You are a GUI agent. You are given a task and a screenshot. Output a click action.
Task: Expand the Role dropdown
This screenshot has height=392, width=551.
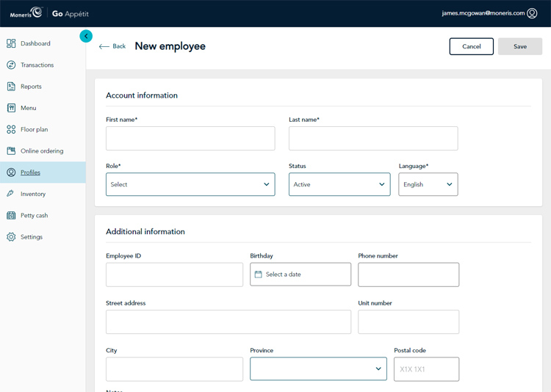(190, 184)
